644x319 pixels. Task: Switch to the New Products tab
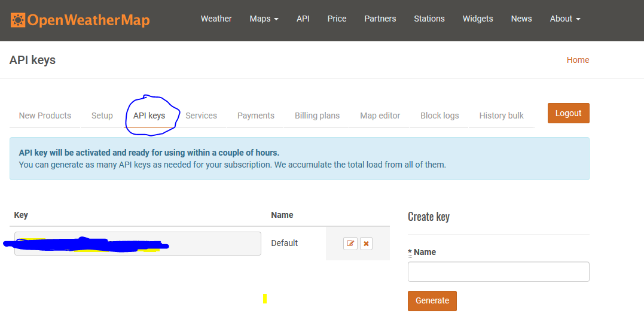tap(45, 116)
